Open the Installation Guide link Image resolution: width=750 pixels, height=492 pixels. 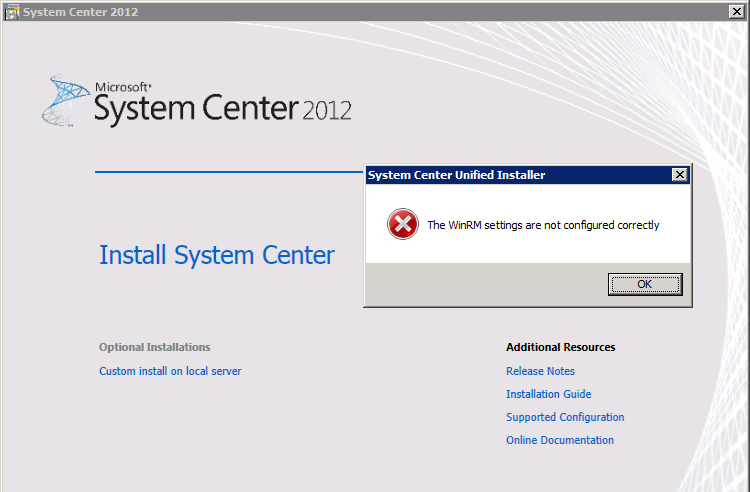pyautogui.click(x=548, y=394)
